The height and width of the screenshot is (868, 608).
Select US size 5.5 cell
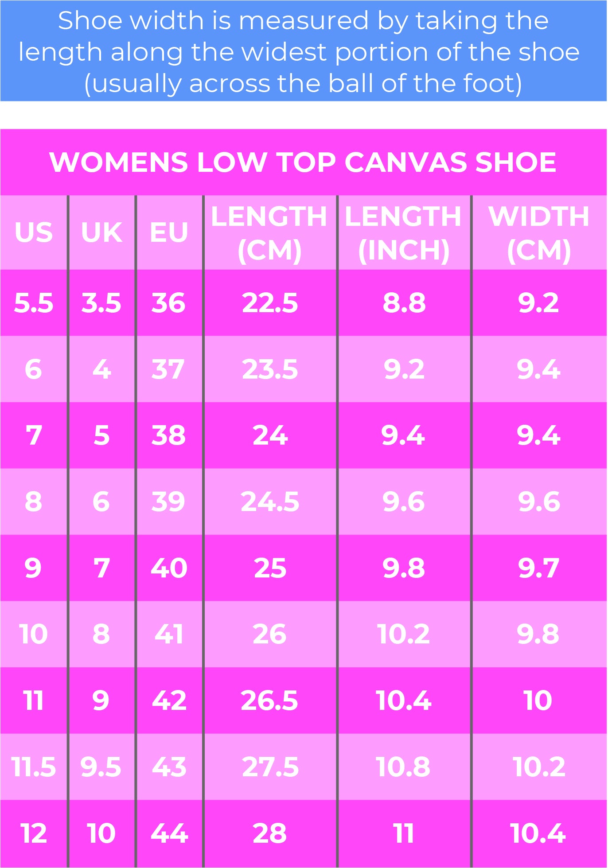(x=34, y=303)
